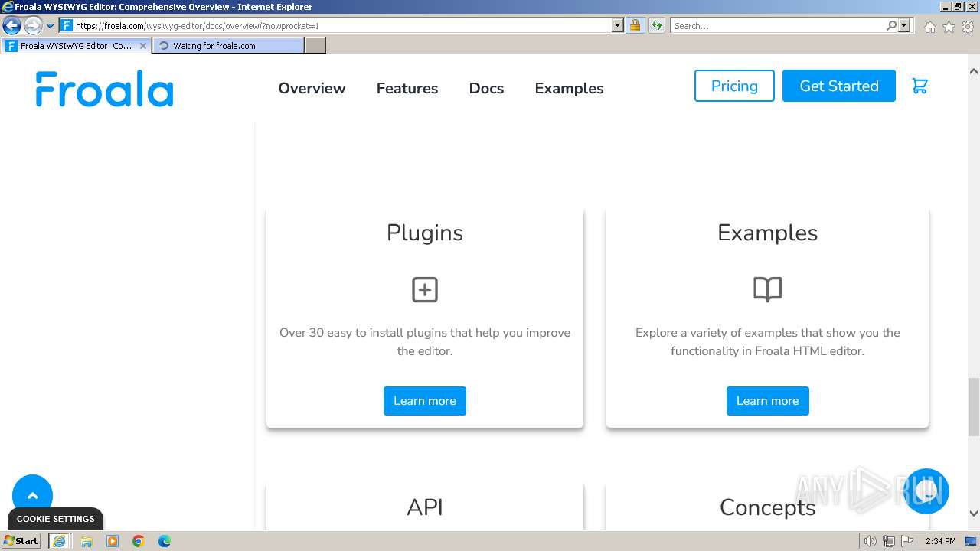Launch Edge from the taskbar
The height and width of the screenshot is (551, 980).
pyautogui.click(x=165, y=541)
